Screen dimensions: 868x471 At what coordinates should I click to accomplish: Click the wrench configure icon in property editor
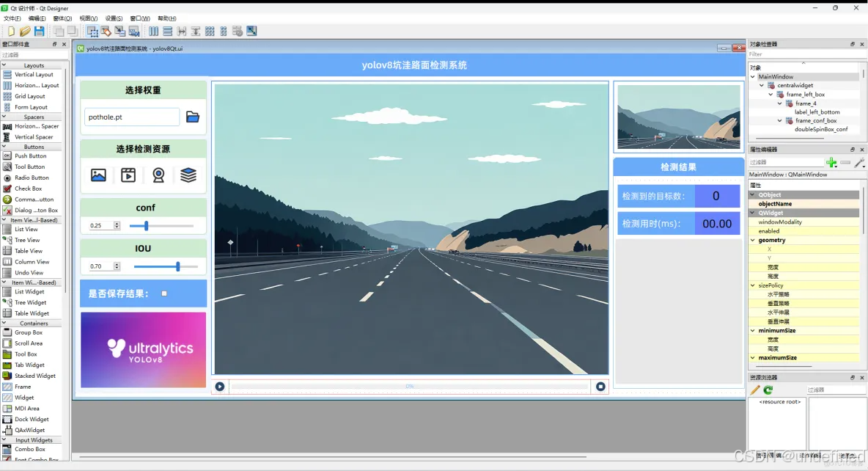[x=859, y=162]
